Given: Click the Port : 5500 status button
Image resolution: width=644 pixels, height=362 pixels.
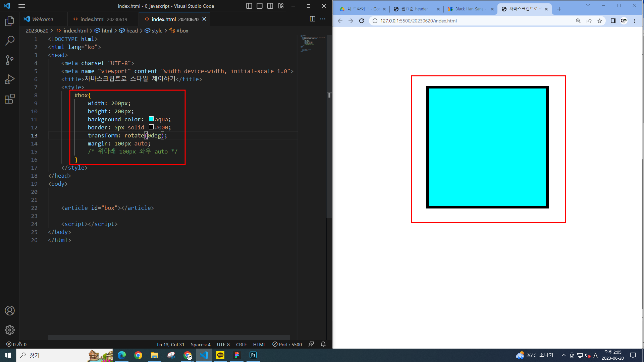Looking at the screenshot, I should point(287,344).
